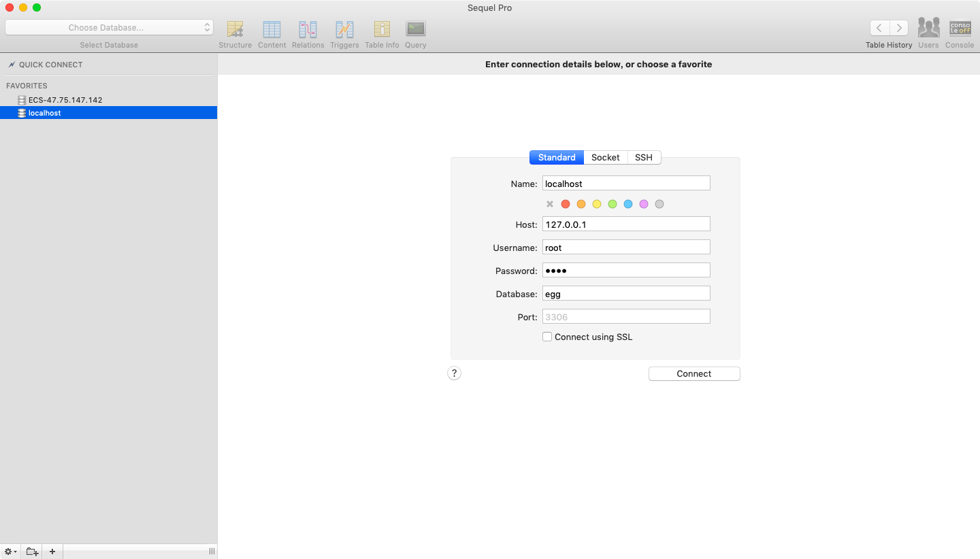Go forward in Table History
This screenshot has width=980, height=559.
pos(899,28)
